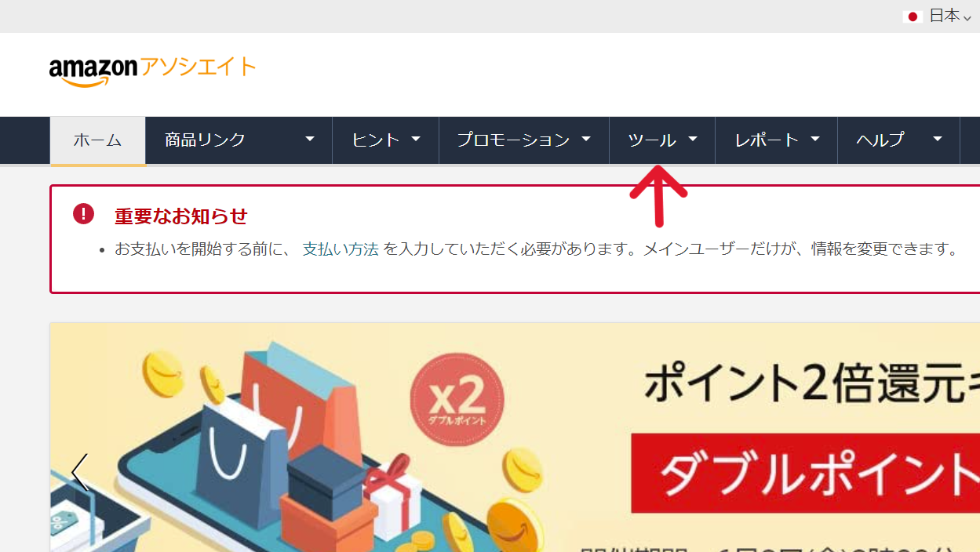Expand the ヘルプ dropdown arrow
Image resolution: width=980 pixels, height=552 pixels.
coord(938,140)
